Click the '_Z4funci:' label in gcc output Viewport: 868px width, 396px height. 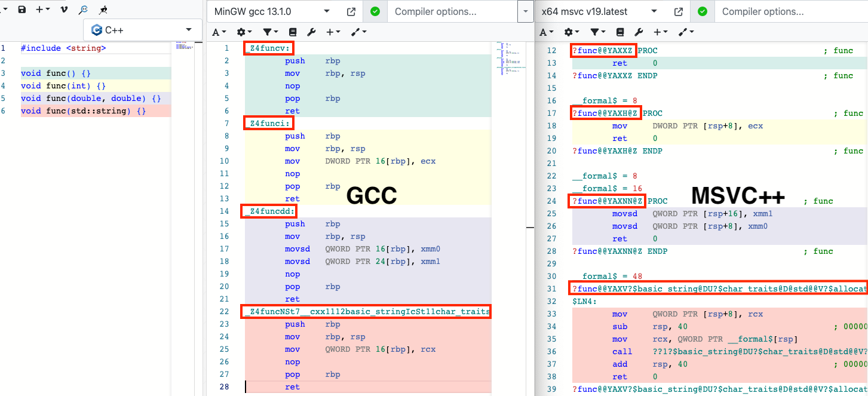click(268, 124)
